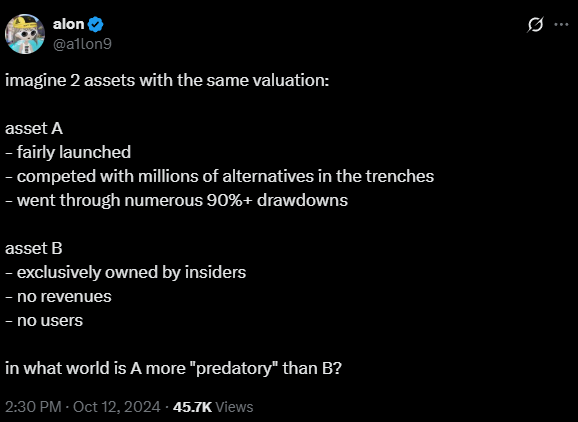Open the @a1lon9 handle link
Viewport: 578px width, 422px height.
point(82,44)
